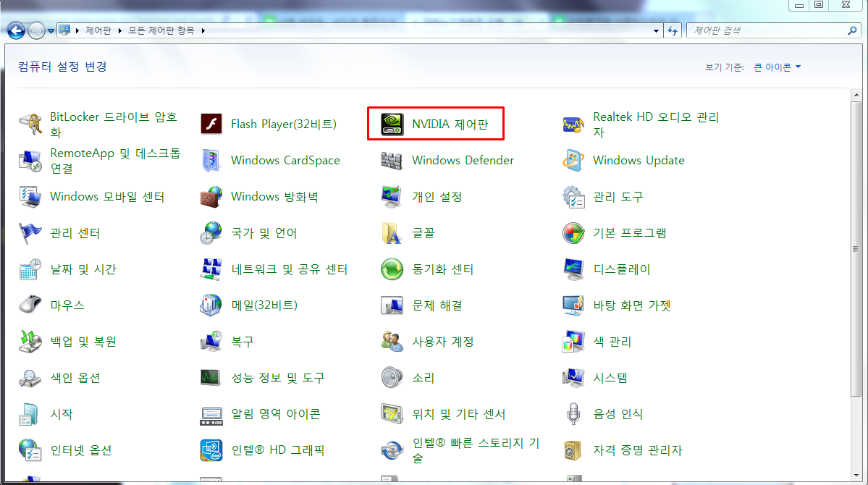Click the 자격 증명 관리자 safe icon

(x=573, y=450)
